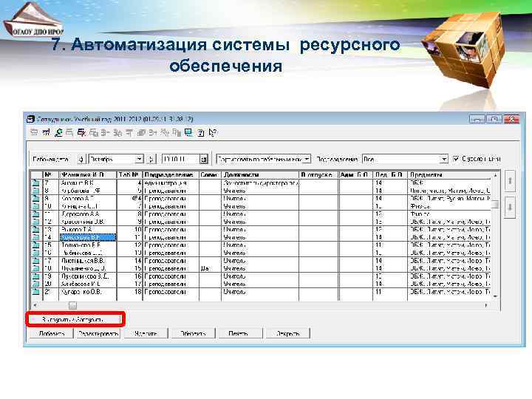The image size is (532, 399).
Task: Go to the previous month with the left arrow
Action: tap(81, 159)
